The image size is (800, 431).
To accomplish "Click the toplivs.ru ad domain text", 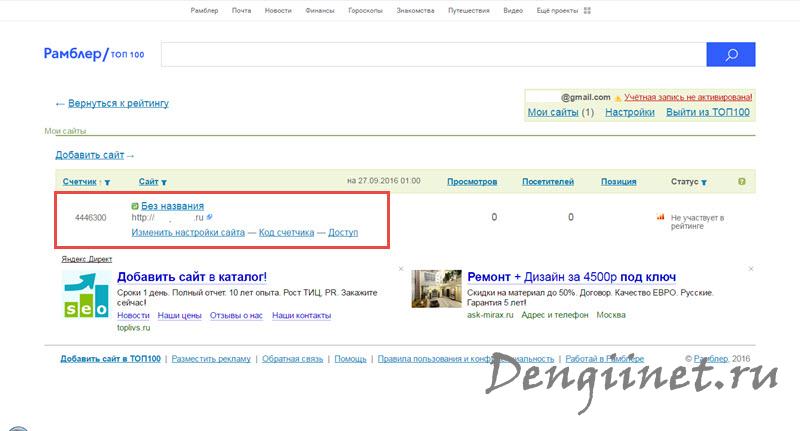I will (134, 328).
